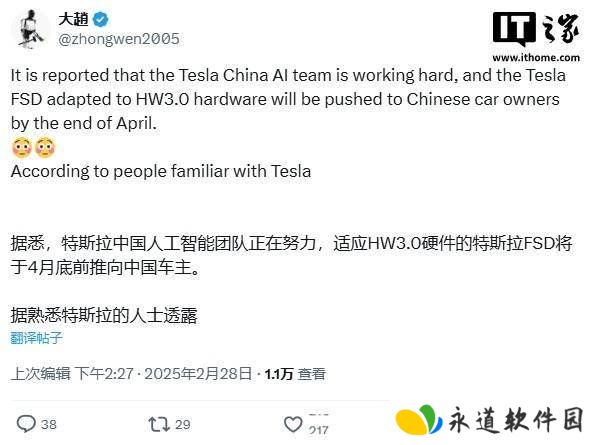Like the post with heart icon
The width and height of the screenshot is (590, 445).
293,424
